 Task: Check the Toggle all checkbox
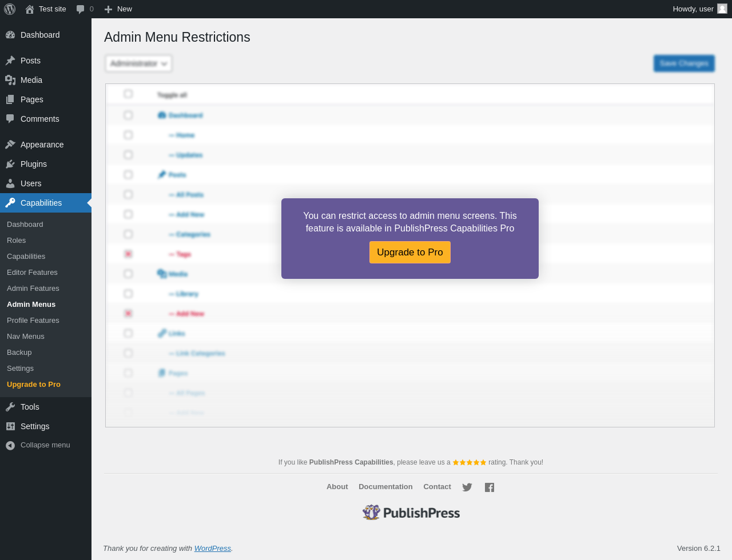coord(128,94)
